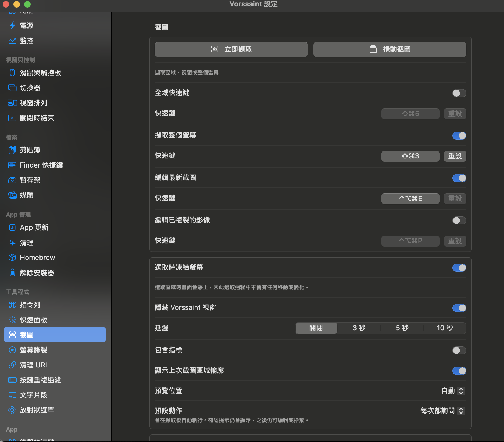Turn off 選取時凍結螢幕 toggle

(459, 268)
